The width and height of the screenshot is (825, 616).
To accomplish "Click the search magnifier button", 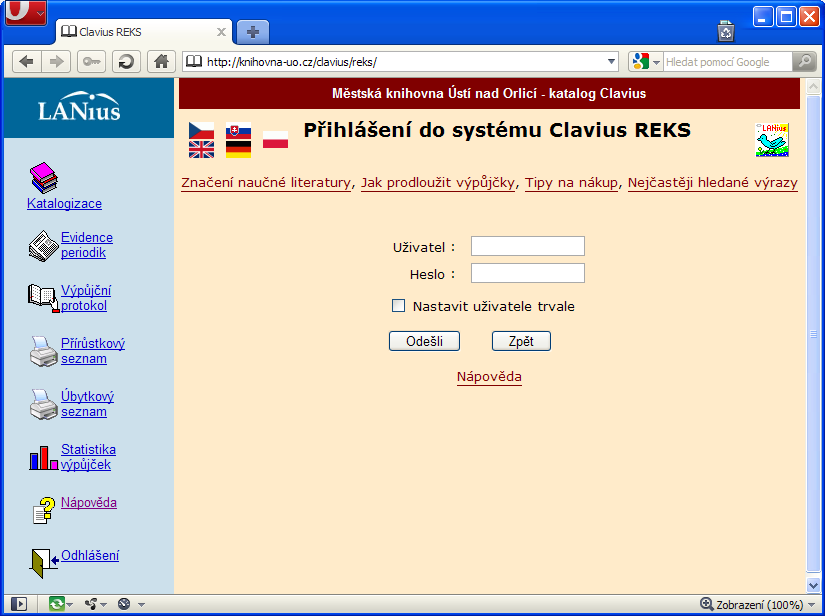I will tap(804, 62).
